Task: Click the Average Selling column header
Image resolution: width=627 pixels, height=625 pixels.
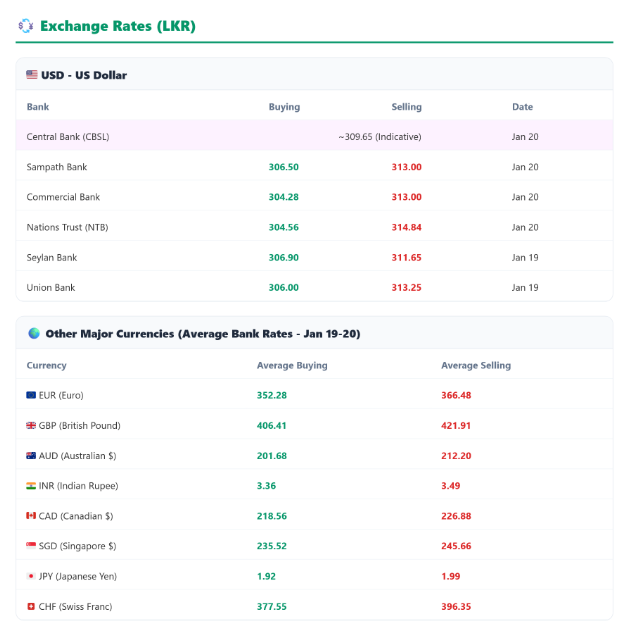Action: click(x=475, y=365)
